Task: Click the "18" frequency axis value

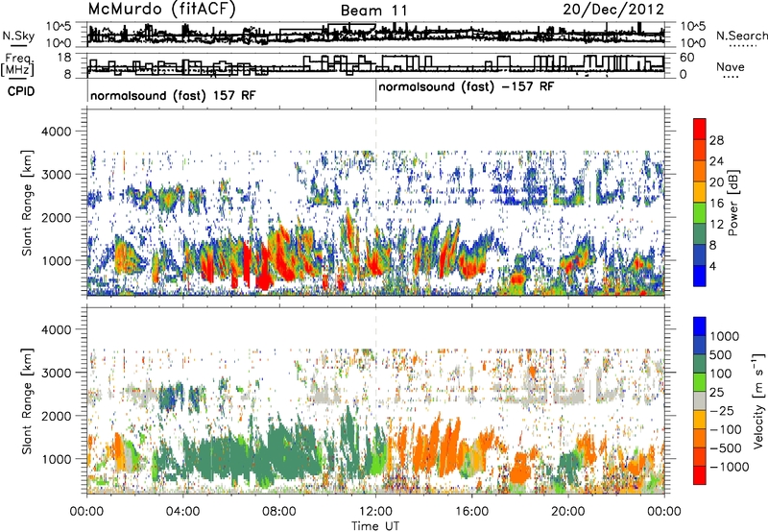Action: 64,58
